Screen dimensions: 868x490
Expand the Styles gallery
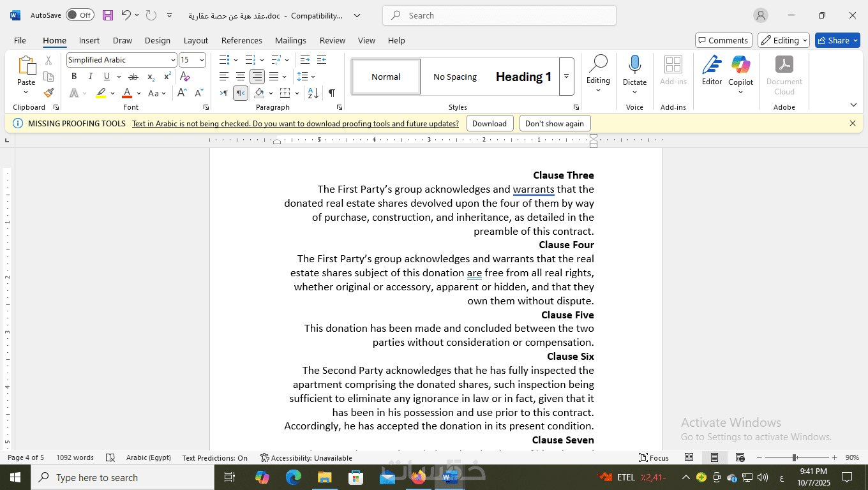point(566,77)
